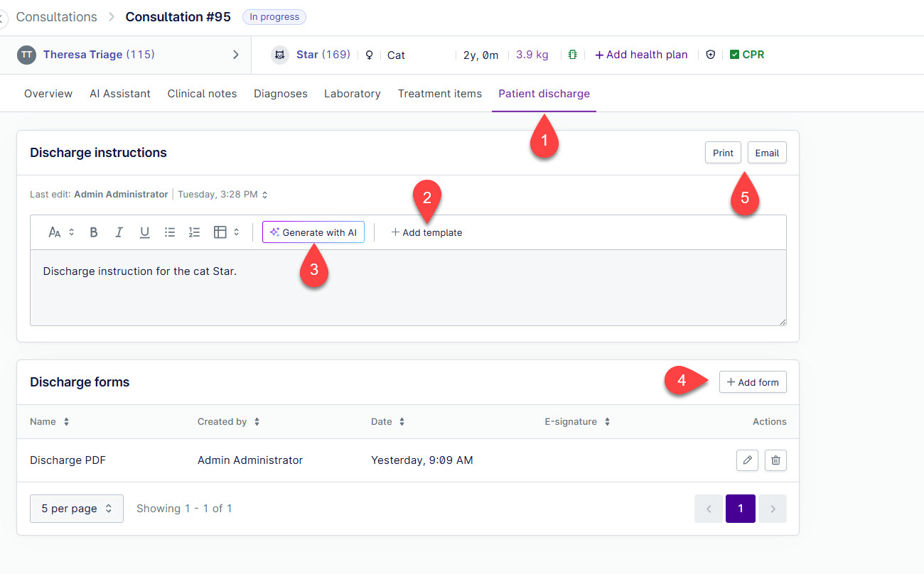Expand the Theresa Triage client chevron
The image size is (924, 574).
click(236, 55)
